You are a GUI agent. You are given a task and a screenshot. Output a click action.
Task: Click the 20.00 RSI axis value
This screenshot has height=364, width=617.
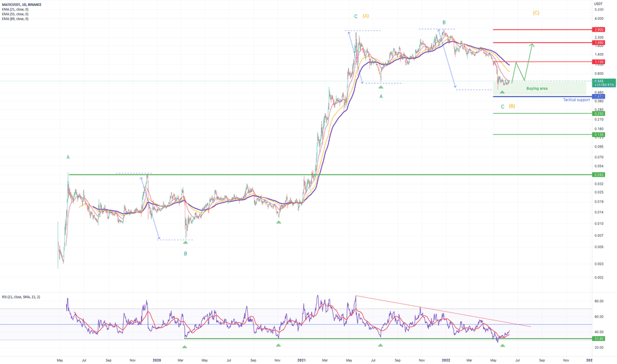[x=599, y=348]
